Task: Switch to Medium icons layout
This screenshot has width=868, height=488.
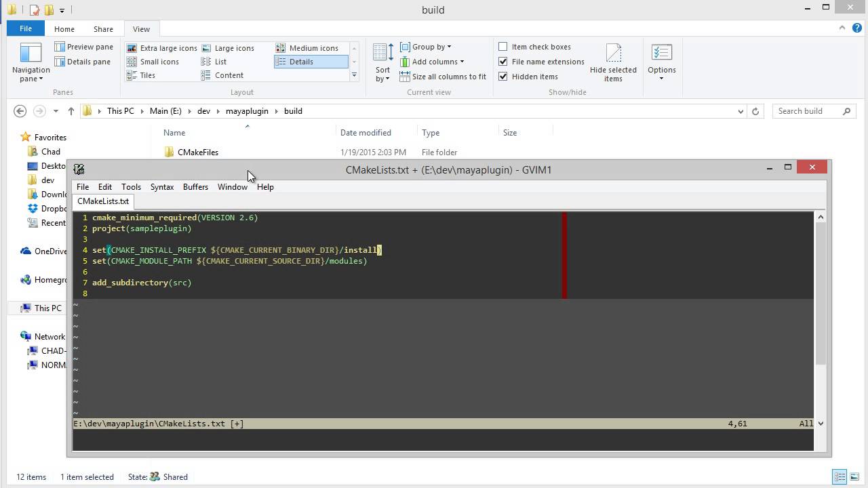Action: pyautogui.click(x=307, y=48)
